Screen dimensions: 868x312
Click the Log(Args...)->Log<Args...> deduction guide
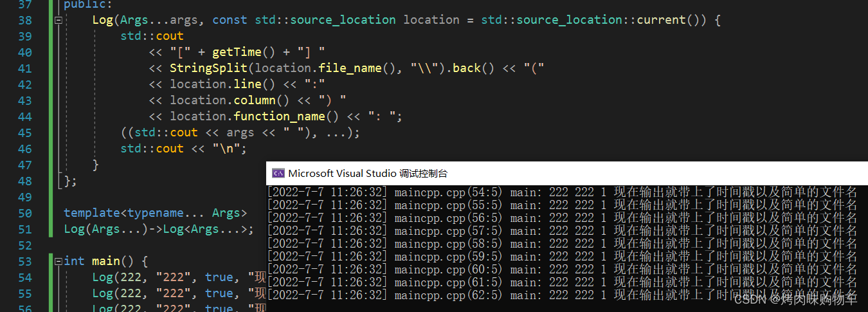tap(159, 229)
